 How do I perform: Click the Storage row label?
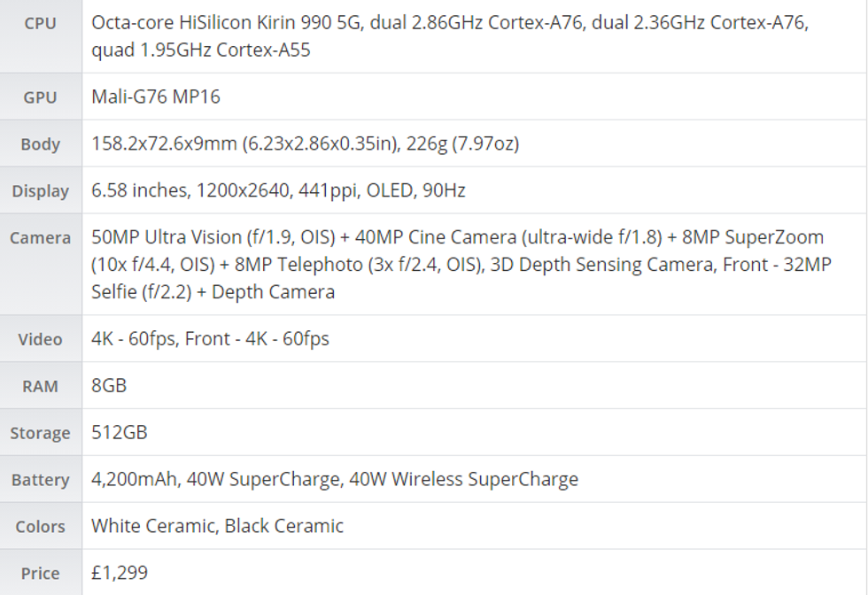tap(40, 433)
